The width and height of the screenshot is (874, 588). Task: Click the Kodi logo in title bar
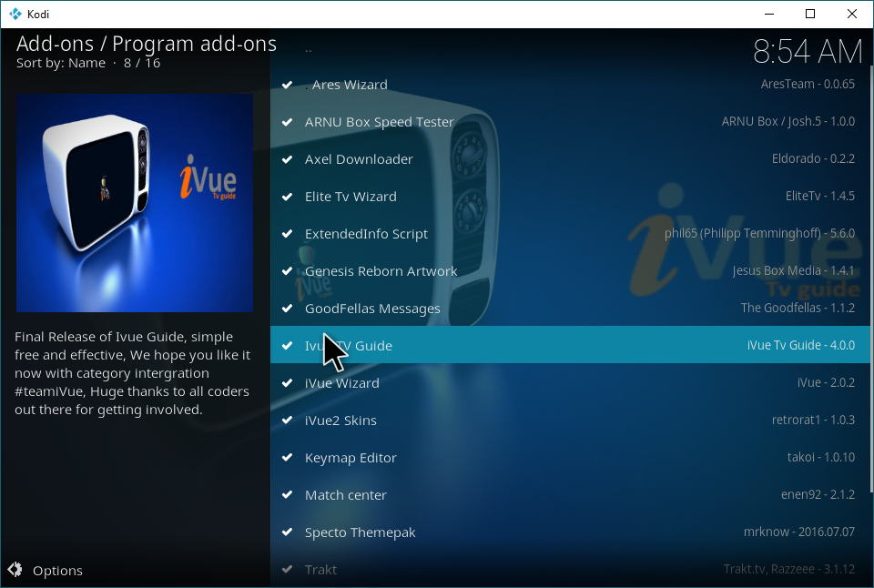15,14
